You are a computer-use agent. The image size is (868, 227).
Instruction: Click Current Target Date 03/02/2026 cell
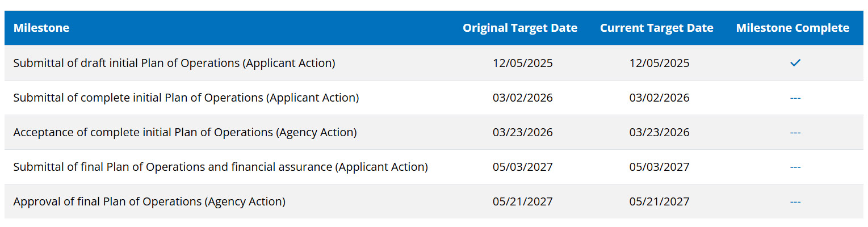tap(659, 98)
